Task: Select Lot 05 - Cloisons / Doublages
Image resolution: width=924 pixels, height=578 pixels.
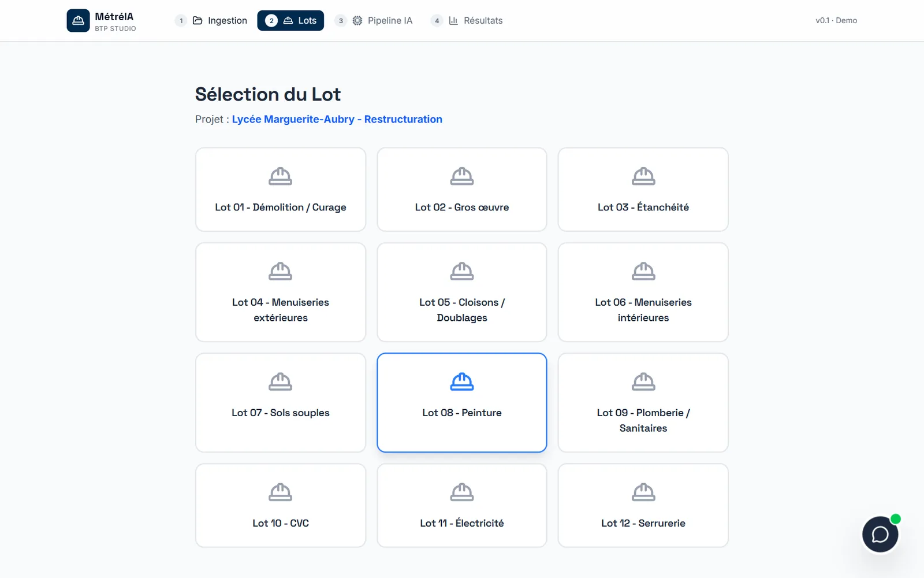Action: click(x=462, y=292)
